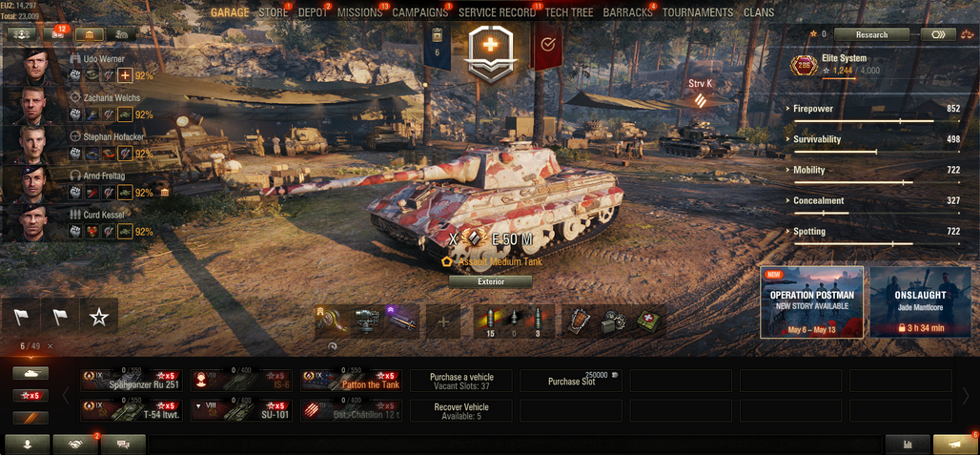Toggle the orange stripe carousel filter
980x455 pixels.
click(31, 418)
